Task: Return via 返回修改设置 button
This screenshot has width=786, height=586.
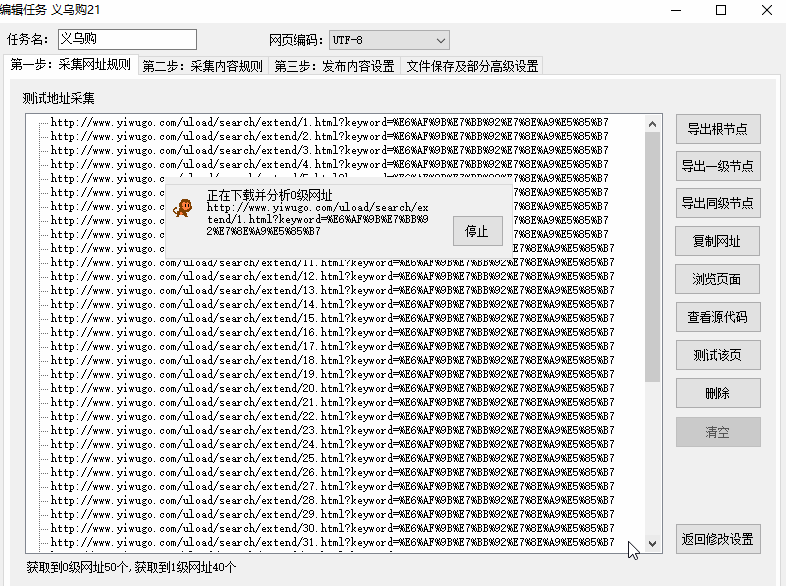Action: tap(718, 539)
